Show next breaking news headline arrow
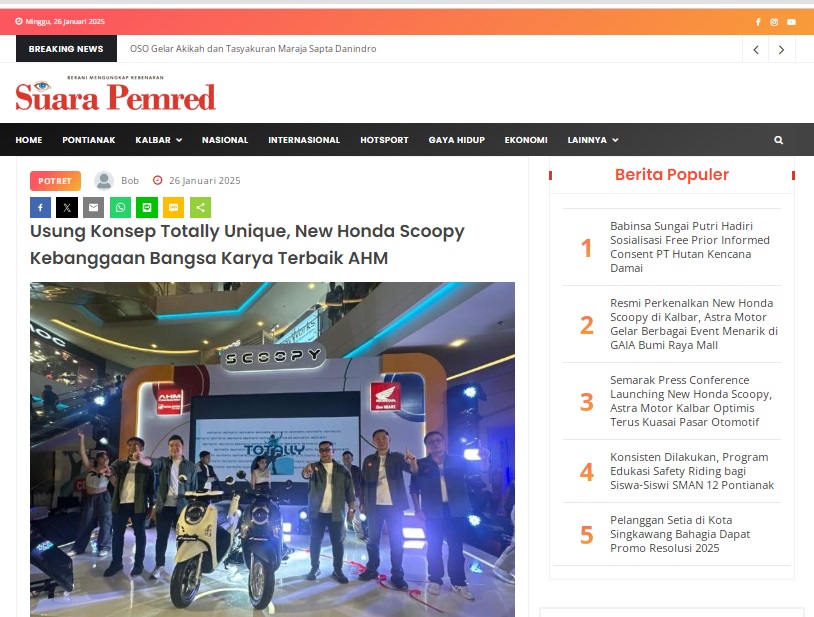Viewport: 814px width, 617px height. point(781,50)
